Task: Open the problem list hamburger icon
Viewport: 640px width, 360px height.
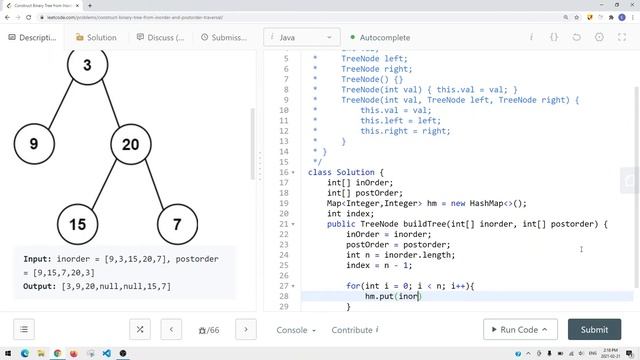Action: point(24,329)
